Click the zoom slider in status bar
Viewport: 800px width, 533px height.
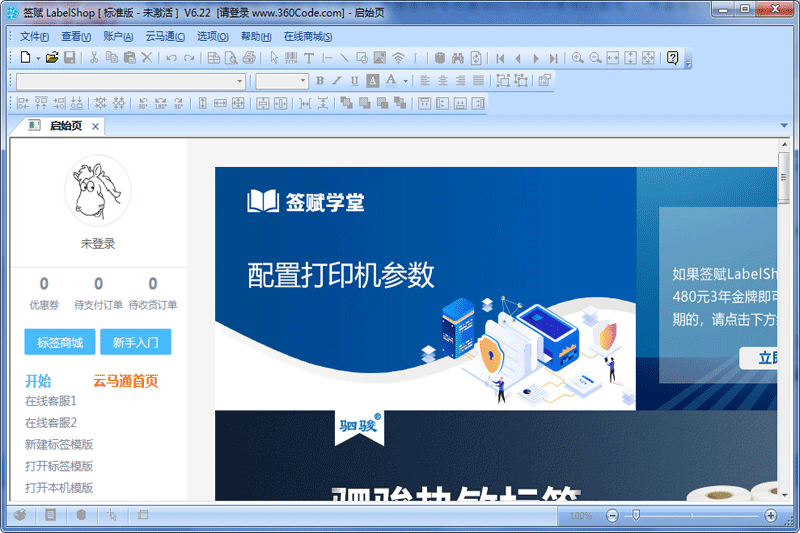coord(634,515)
